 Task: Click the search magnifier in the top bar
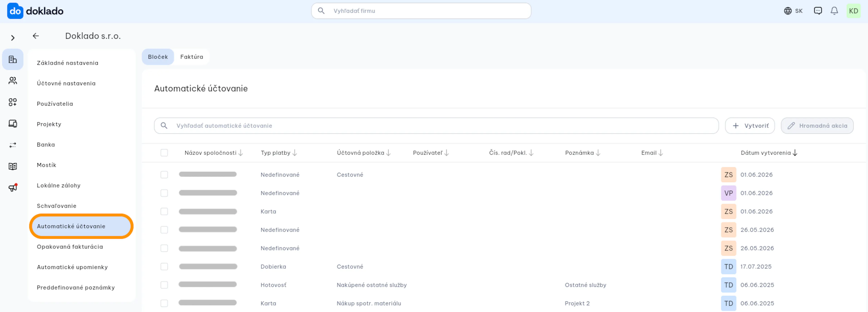click(x=321, y=11)
